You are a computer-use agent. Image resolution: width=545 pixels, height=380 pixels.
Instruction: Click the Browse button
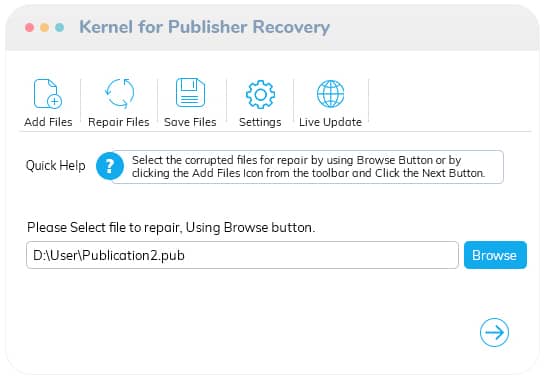(495, 255)
